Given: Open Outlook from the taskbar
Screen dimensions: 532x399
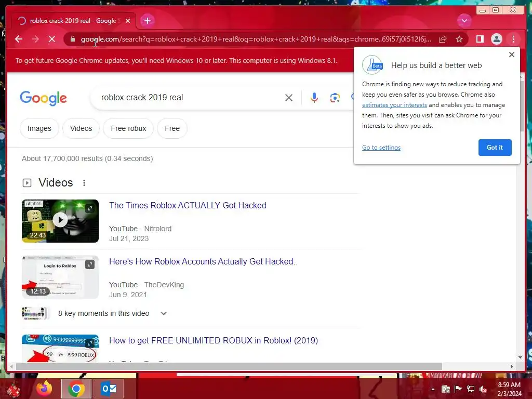Looking at the screenshot, I should (x=109, y=389).
